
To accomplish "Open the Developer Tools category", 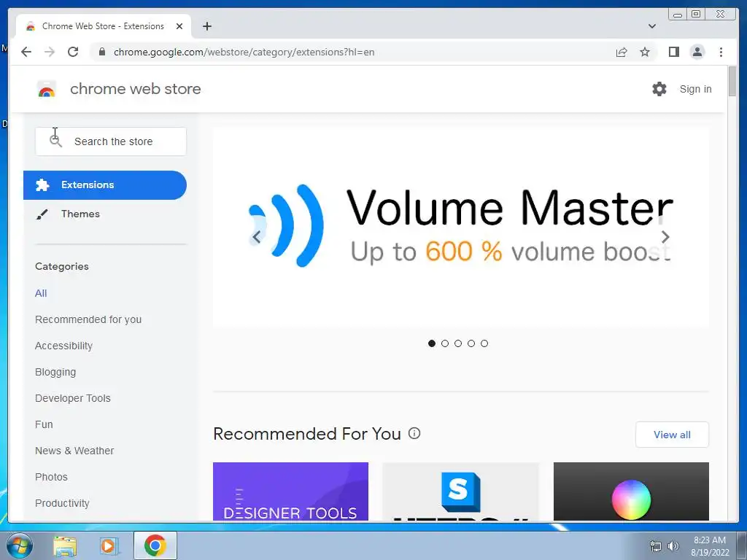I will tap(73, 398).
